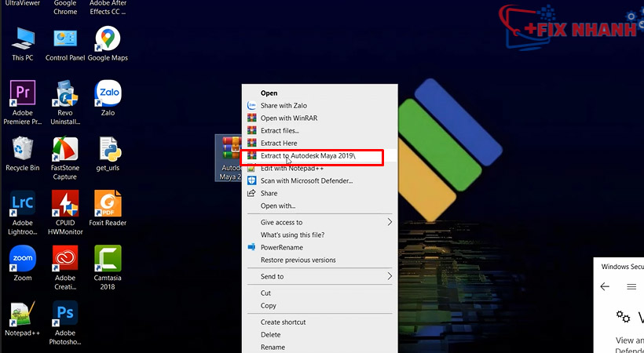
Task: Choose Extract files... option
Action: pyautogui.click(x=320, y=130)
